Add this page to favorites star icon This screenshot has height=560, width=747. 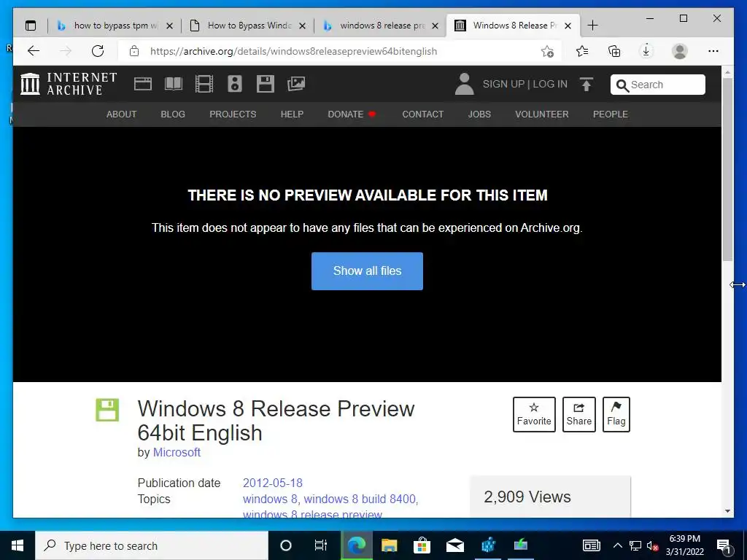pyautogui.click(x=547, y=51)
